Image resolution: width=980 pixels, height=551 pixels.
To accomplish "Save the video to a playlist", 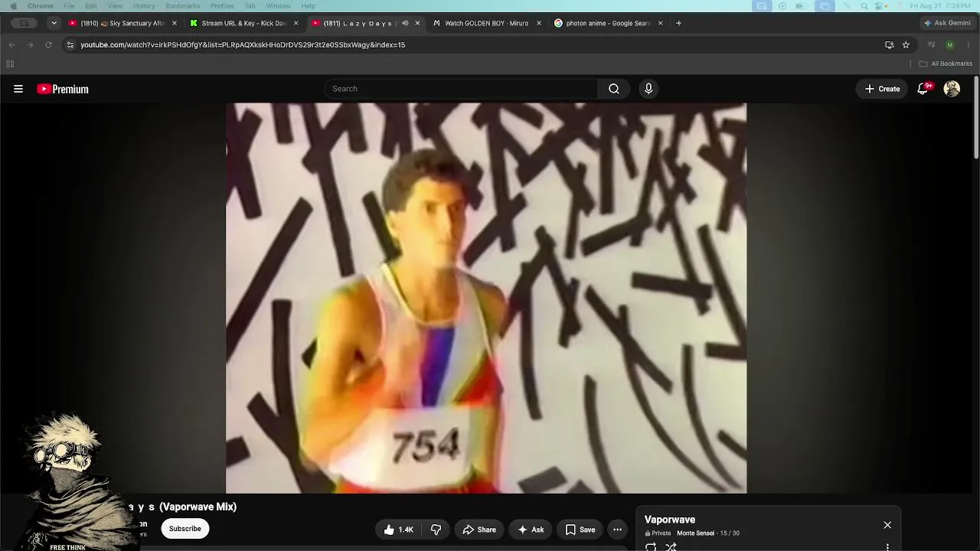I will tap(580, 530).
